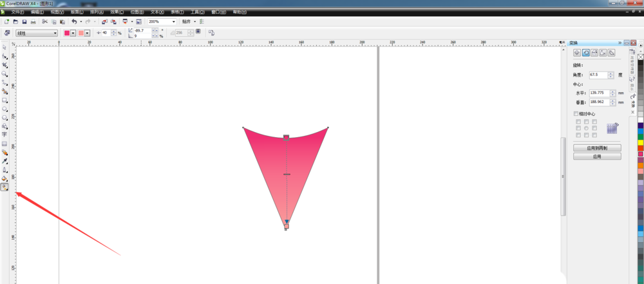Enable the 相对中心 checkbox
The height and width of the screenshot is (284, 644).
click(x=576, y=114)
